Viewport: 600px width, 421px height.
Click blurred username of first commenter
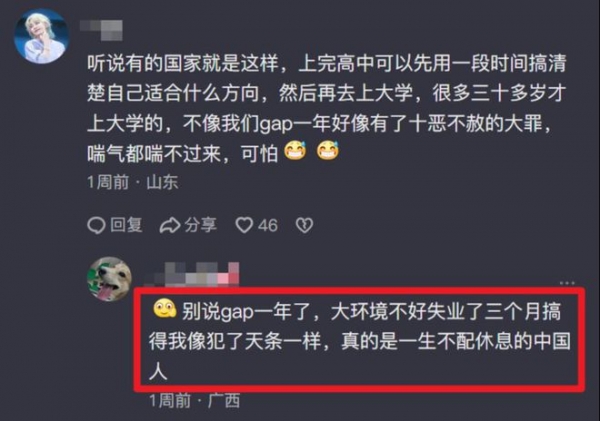click(x=101, y=30)
